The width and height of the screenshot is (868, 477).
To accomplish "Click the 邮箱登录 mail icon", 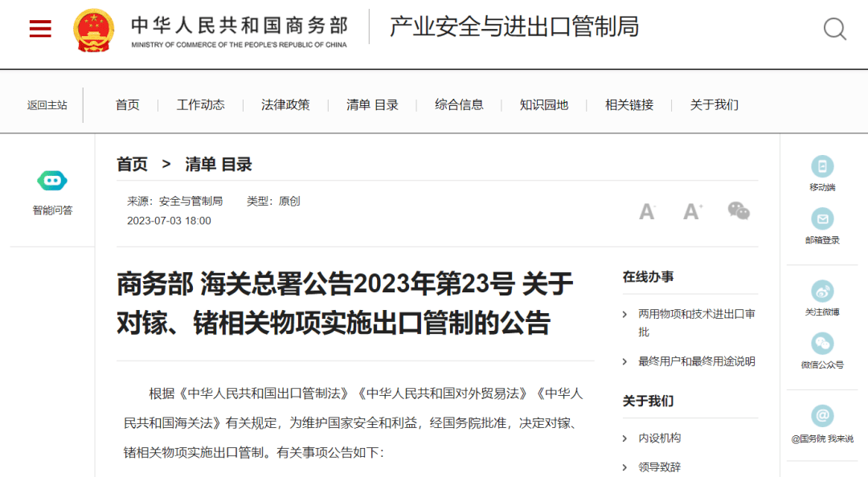I will click(822, 219).
